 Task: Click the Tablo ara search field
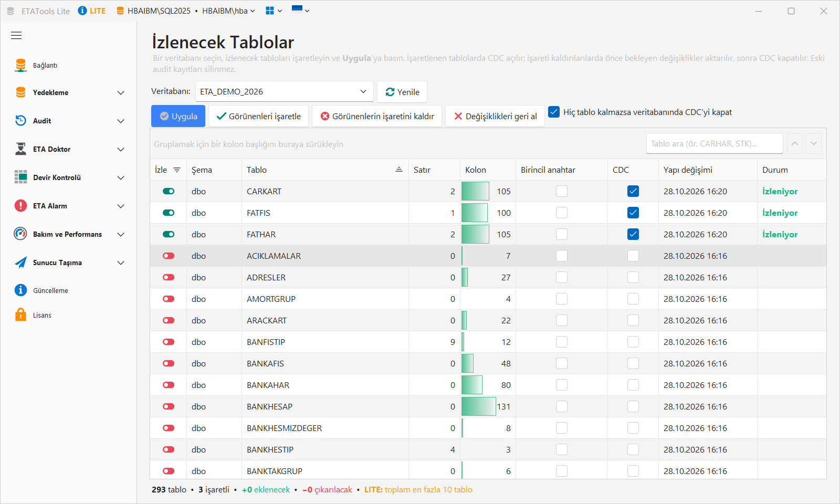tap(715, 143)
